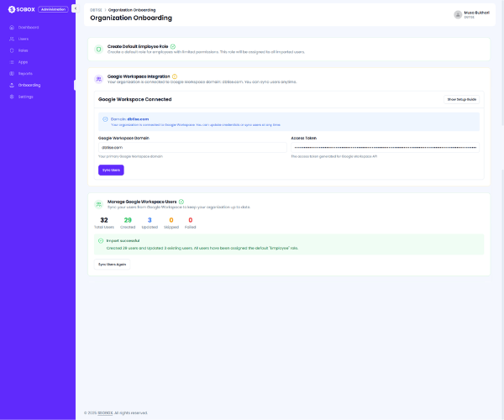This screenshot has width=504, height=420.
Task: Click the shield icon of Create Default Employee Role
Action: (x=98, y=50)
